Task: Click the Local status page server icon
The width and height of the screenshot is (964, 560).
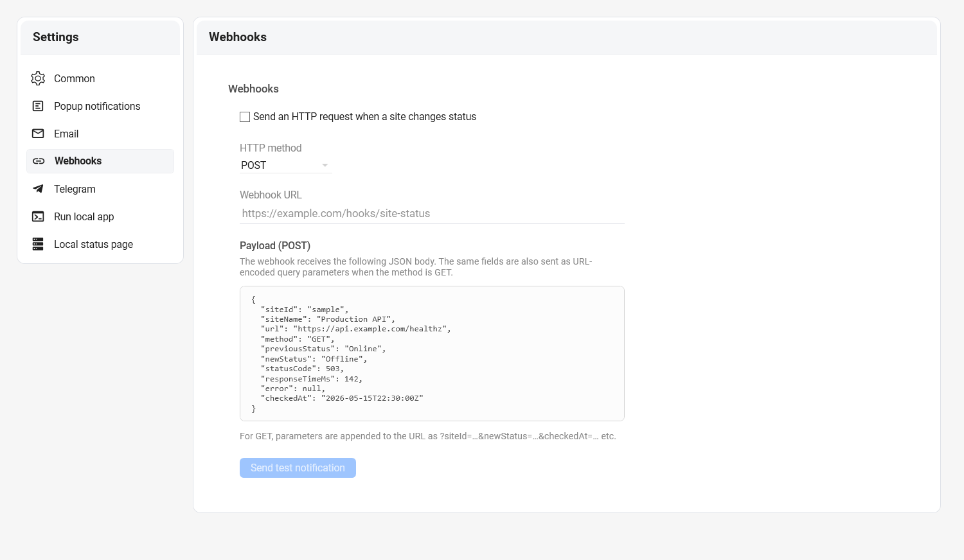Action: pos(38,244)
